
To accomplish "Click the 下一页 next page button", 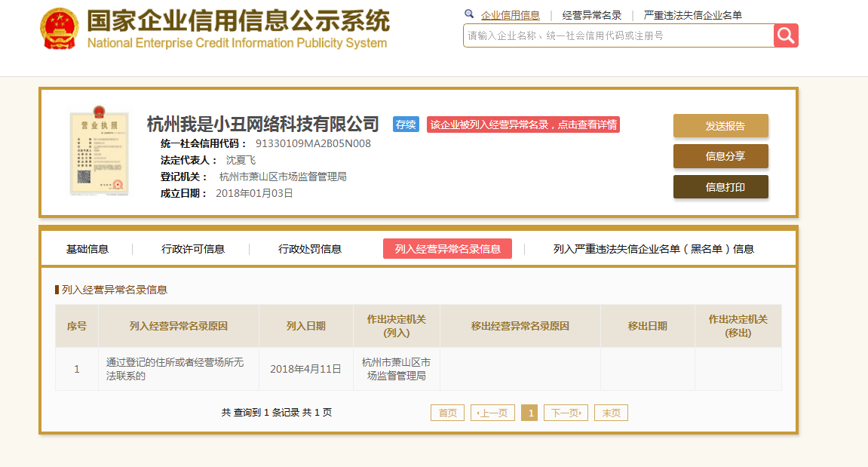I will [x=566, y=413].
